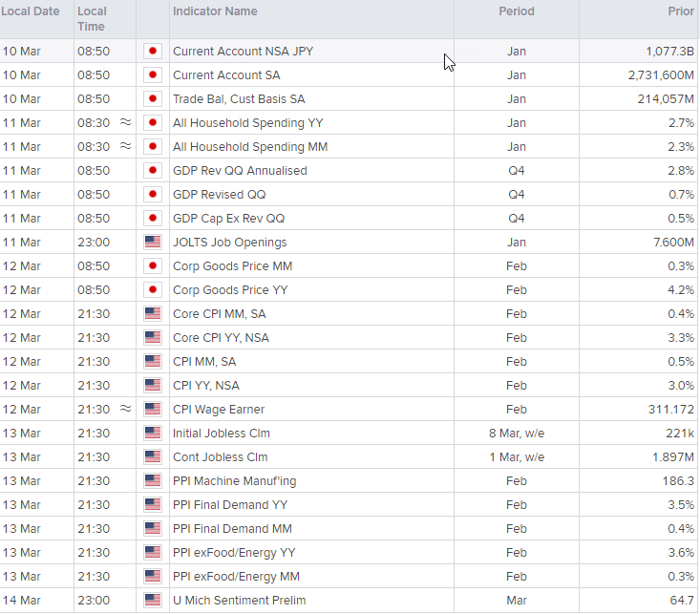This screenshot has height=614, width=700.
Task: Click US flag beside CPI Wage Earner
Action: tap(153, 410)
